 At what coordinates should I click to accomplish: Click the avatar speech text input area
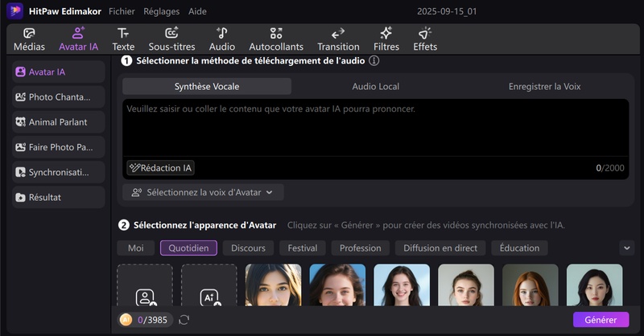[375, 129]
